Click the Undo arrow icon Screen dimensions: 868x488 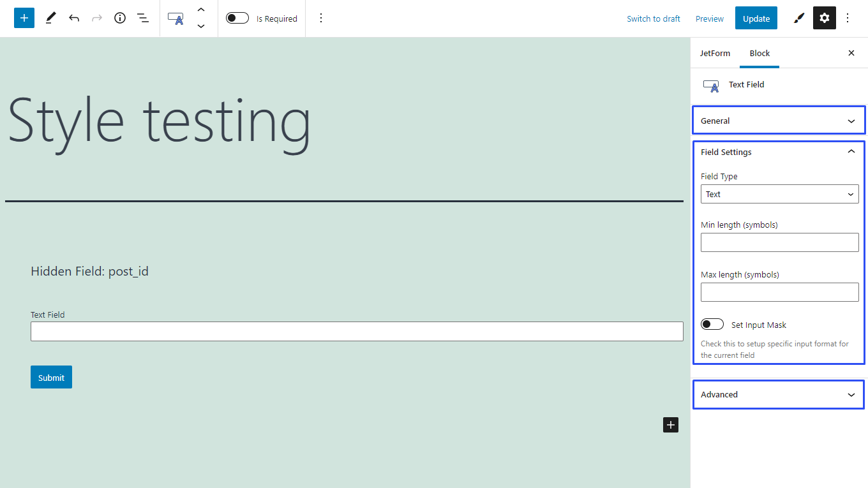(x=73, y=18)
